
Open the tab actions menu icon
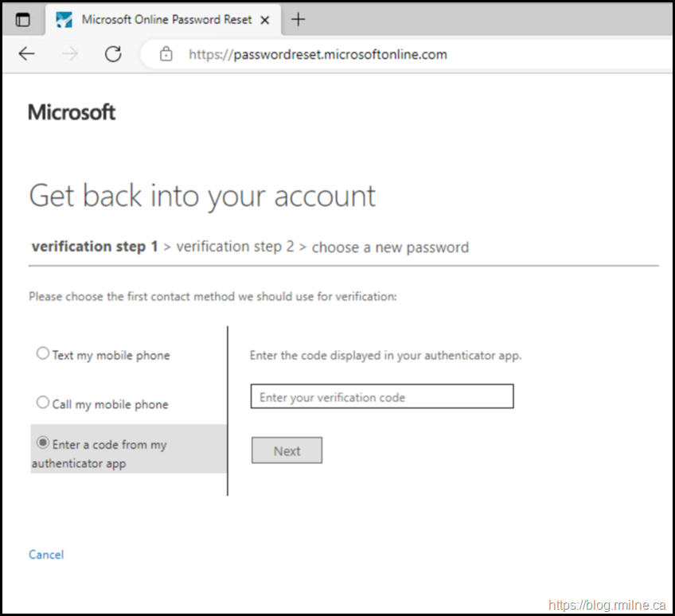coord(23,20)
